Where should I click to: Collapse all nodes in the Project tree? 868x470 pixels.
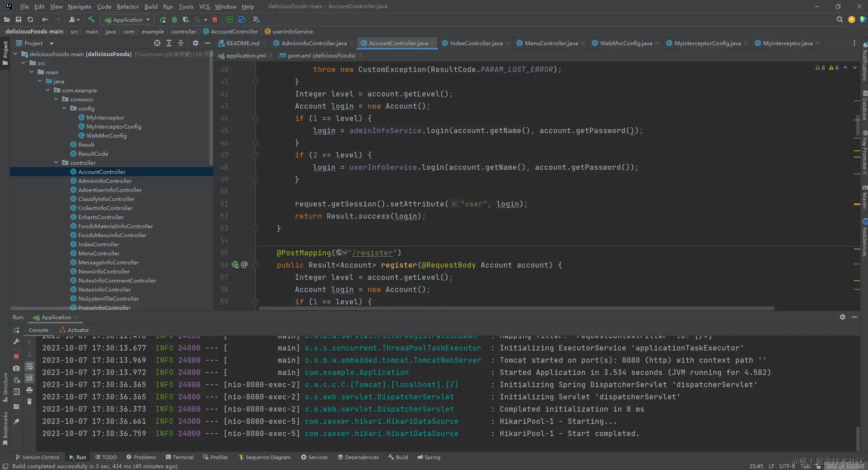[181, 43]
